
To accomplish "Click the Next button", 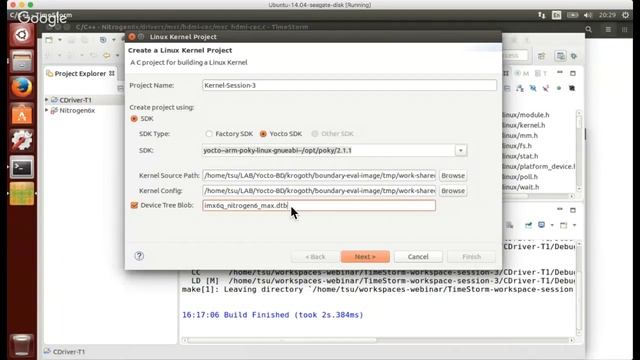I will (365, 257).
